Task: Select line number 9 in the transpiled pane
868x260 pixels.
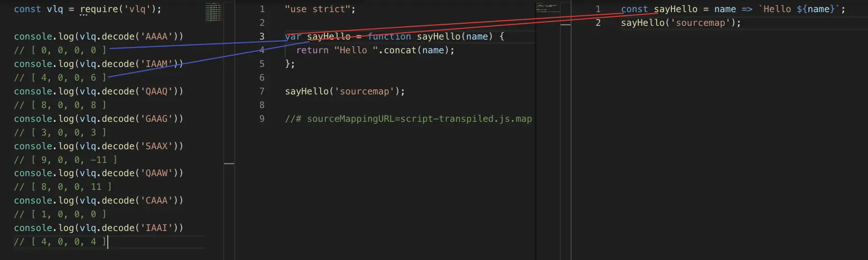Action: (x=262, y=119)
